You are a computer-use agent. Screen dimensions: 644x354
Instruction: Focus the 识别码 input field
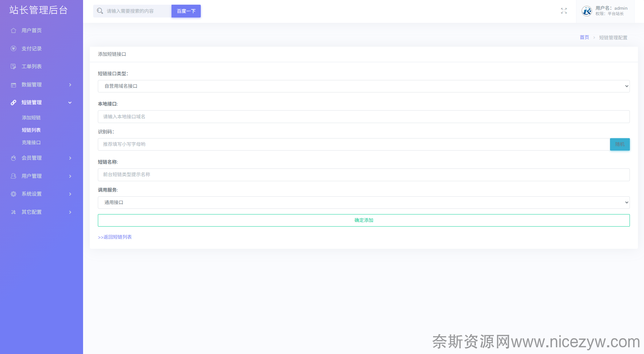tap(354, 144)
